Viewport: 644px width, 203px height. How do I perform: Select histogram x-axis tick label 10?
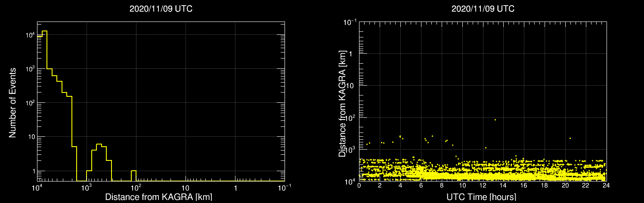point(185,188)
